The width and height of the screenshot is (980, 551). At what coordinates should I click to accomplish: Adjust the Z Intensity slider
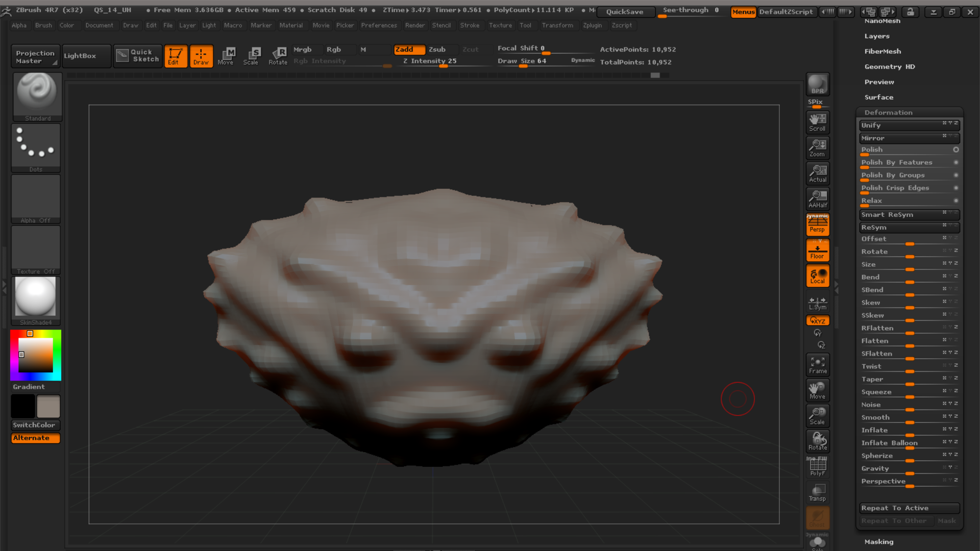pos(443,66)
